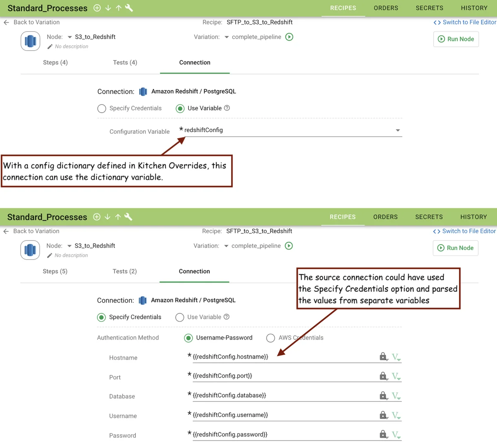This screenshot has width=497, height=448.
Task: Click the help icon beside the selected Use Variable
Action: 227,108
